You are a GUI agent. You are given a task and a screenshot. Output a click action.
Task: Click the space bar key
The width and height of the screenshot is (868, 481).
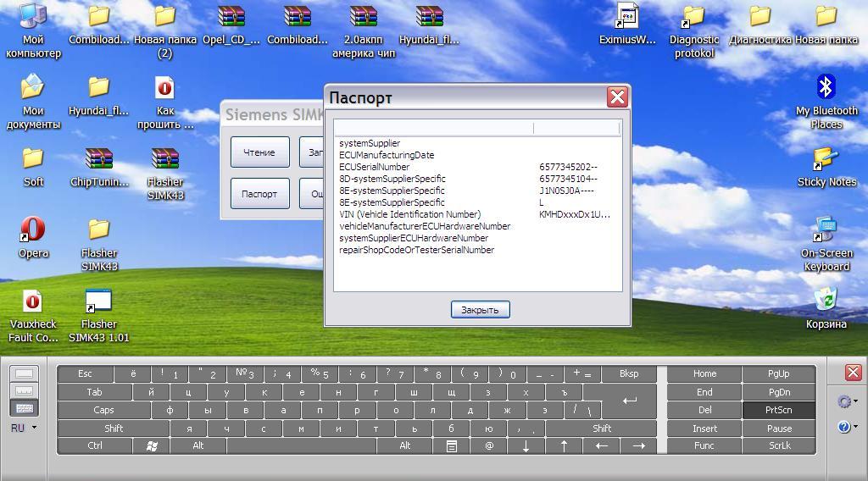click(x=301, y=446)
